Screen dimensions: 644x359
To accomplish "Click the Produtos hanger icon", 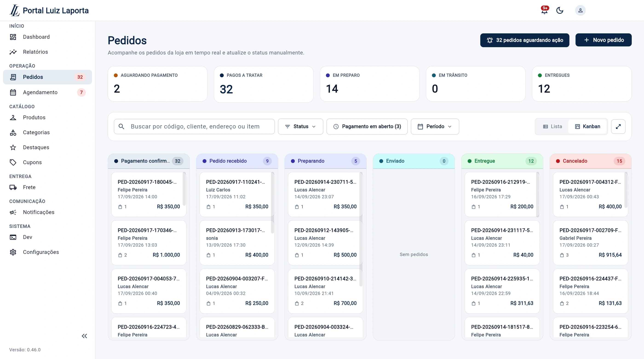I will [x=13, y=117].
